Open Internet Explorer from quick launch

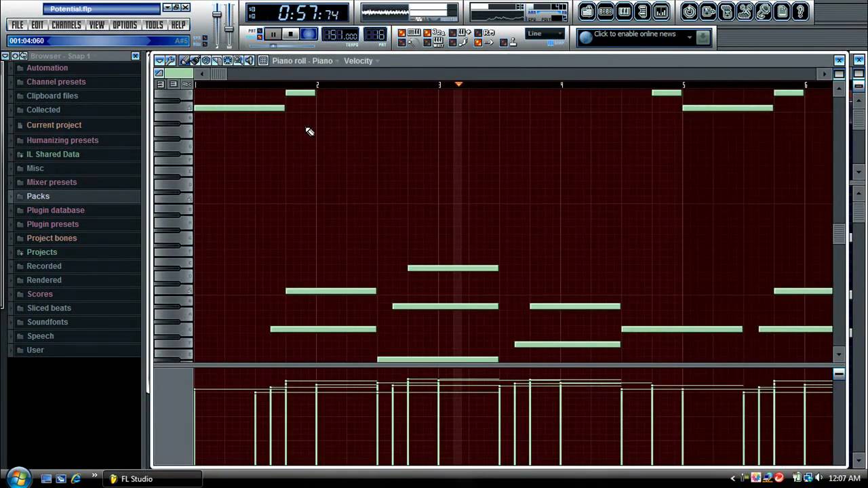coord(76,479)
